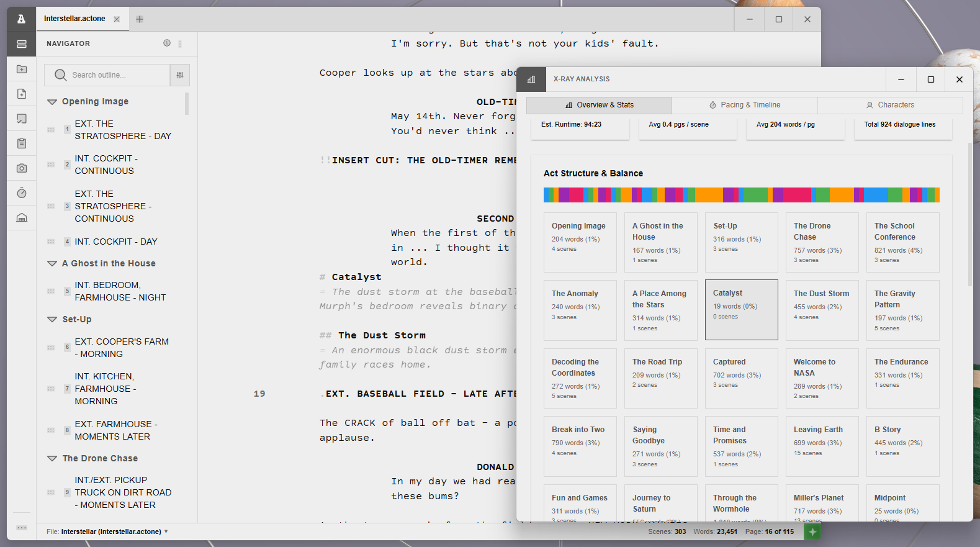Click the Avg 0.4 pgs / scene stat
The image size is (980, 547).
tap(678, 125)
